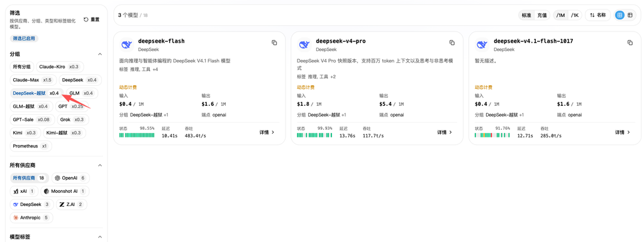644x242 pixels.
Task: Filter by GPT-Sale group
Action: coord(32,120)
